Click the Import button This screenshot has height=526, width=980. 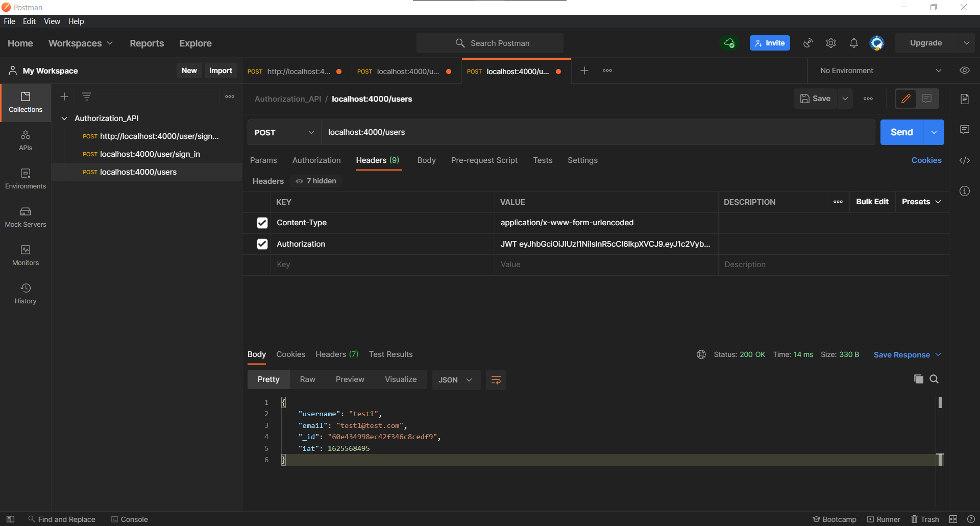(221, 70)
